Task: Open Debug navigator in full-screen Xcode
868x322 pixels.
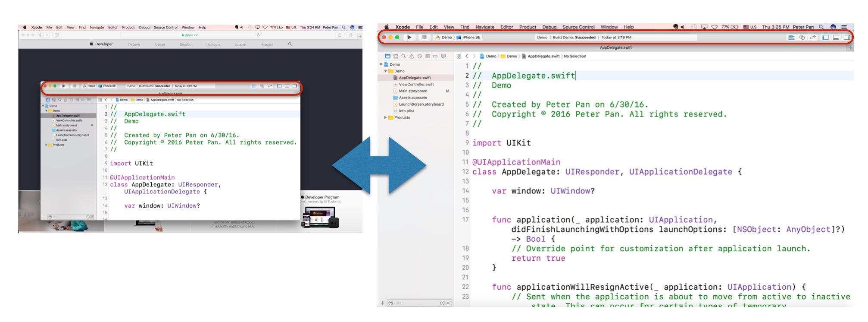Action: 428,56
